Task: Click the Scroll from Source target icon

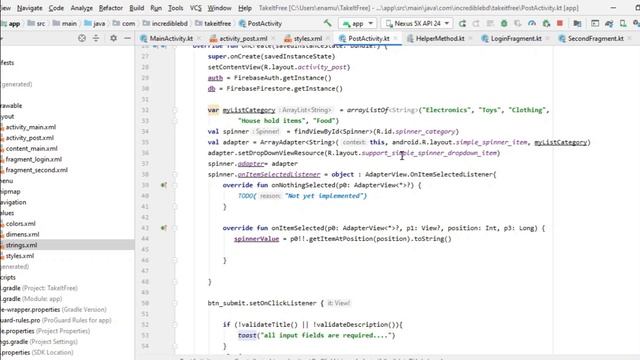Action: (x=82, y=38)
